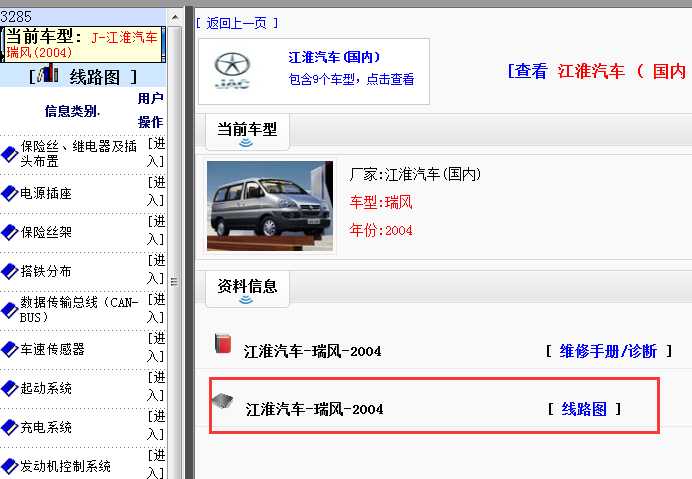This screenshot has height=479, width=692.
Task: Click the 瑞风 van thumbnail image
Action: click(270, 206)
